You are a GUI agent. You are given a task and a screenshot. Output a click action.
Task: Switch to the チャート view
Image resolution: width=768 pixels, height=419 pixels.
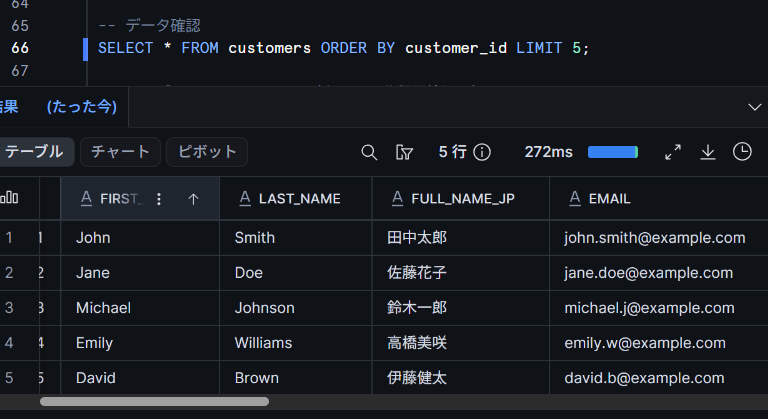pyautogui.click(x=120, y=152)
